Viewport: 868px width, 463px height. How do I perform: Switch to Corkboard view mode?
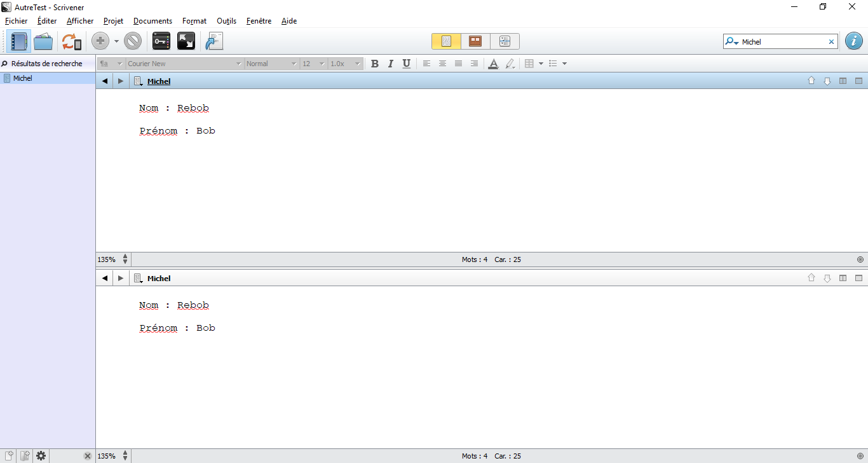pos(475,41)
